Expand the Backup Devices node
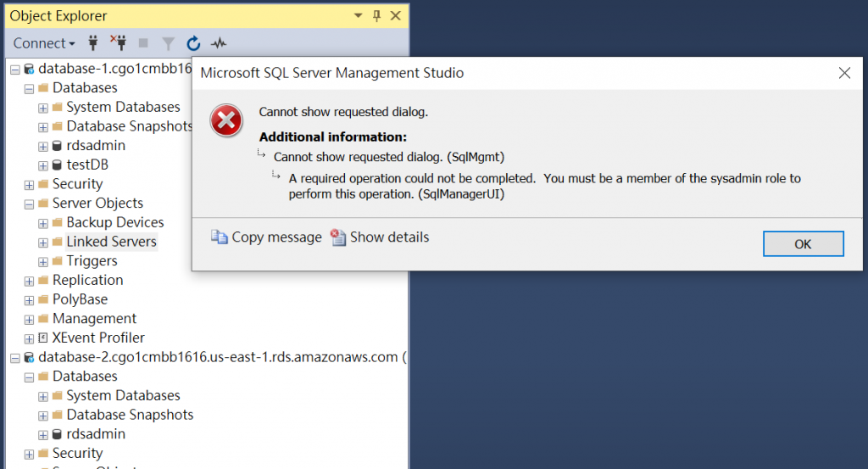The image size is (868, 469). click(43, 223)
